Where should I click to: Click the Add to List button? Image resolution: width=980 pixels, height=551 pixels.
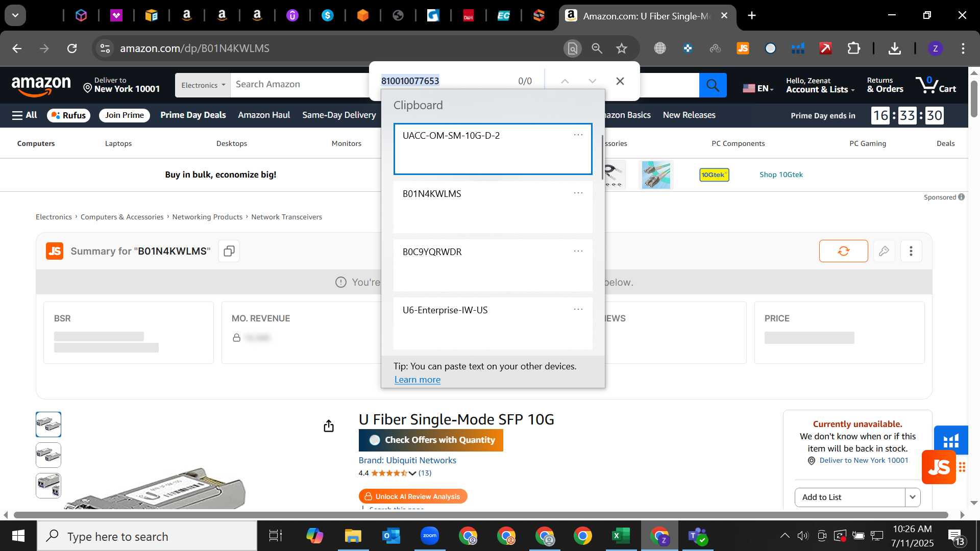pyautogui.click(x=850, y=497)
